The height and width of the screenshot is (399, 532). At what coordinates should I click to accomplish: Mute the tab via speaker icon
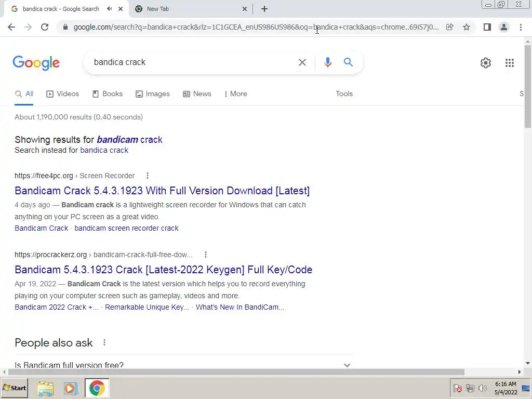click(x=109, y=9)
